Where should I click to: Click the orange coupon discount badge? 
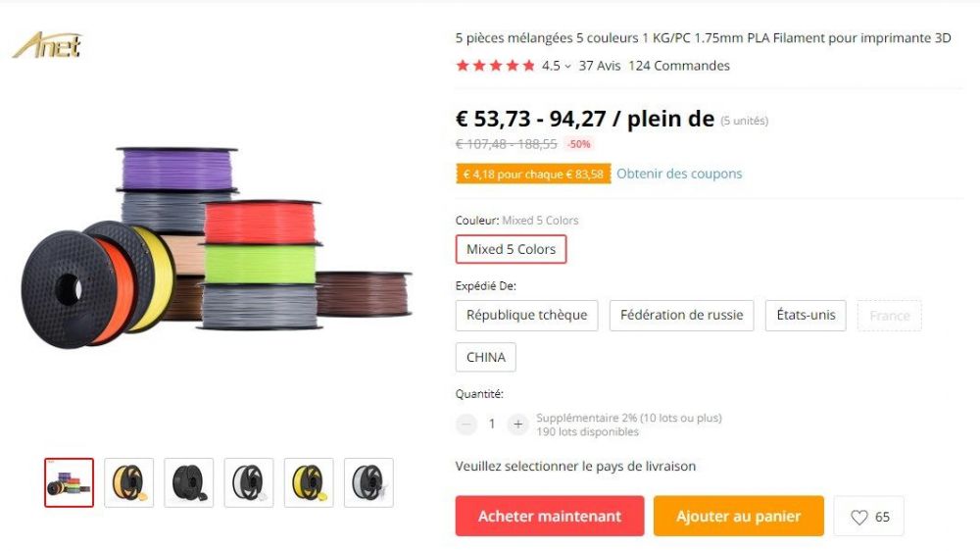click(x=533, y=174)
